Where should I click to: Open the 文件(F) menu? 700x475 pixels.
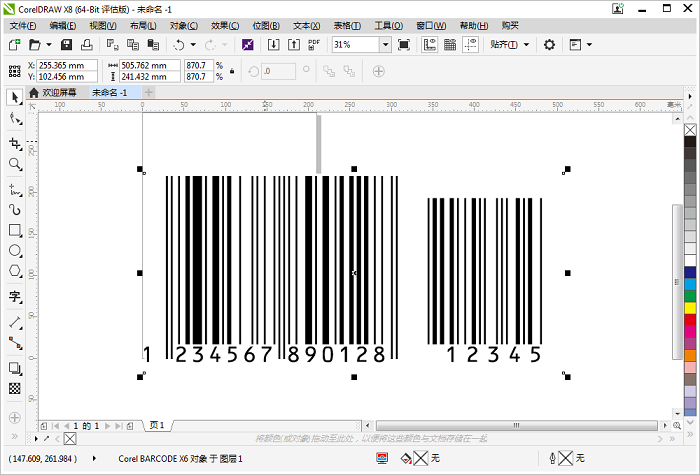tap(23, 26)
